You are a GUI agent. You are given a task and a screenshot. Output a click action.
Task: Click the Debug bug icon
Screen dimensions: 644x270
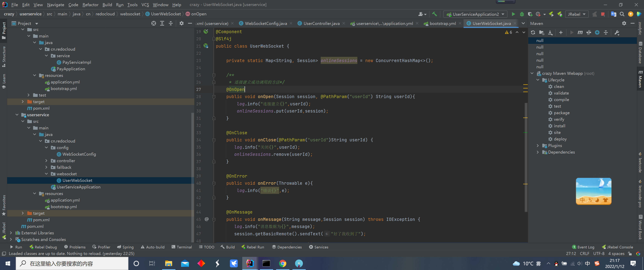point(522,14)
